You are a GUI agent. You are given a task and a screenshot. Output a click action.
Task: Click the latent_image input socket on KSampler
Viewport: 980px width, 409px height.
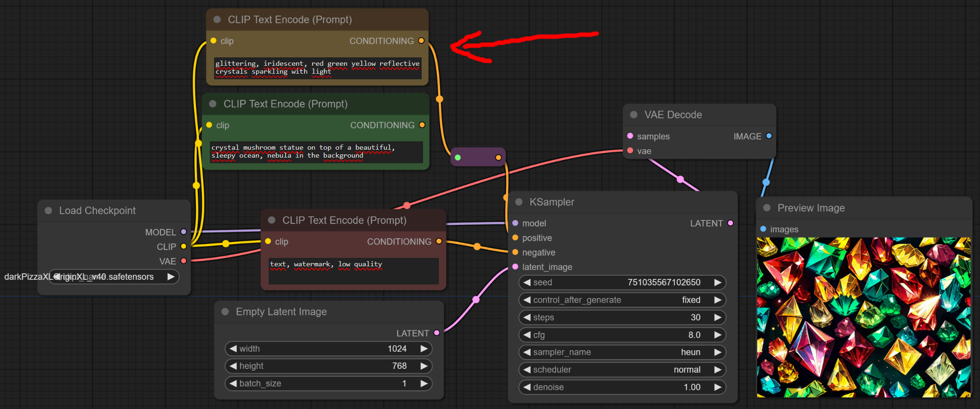515,267
